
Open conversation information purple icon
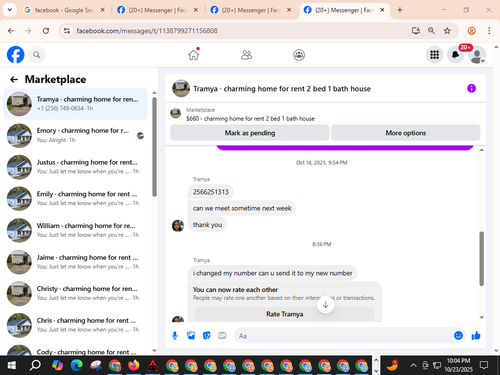coord(471,88)
